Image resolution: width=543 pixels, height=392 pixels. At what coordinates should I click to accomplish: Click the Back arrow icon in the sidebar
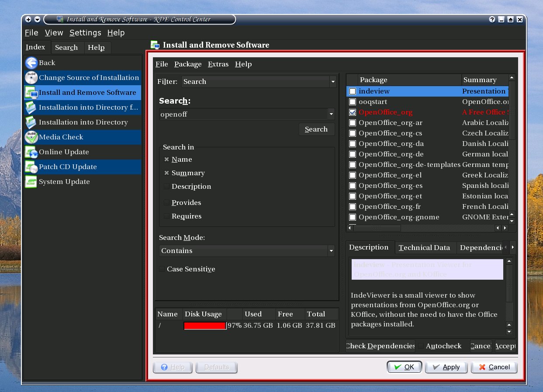pyautogui.click(x=31, y=63)
